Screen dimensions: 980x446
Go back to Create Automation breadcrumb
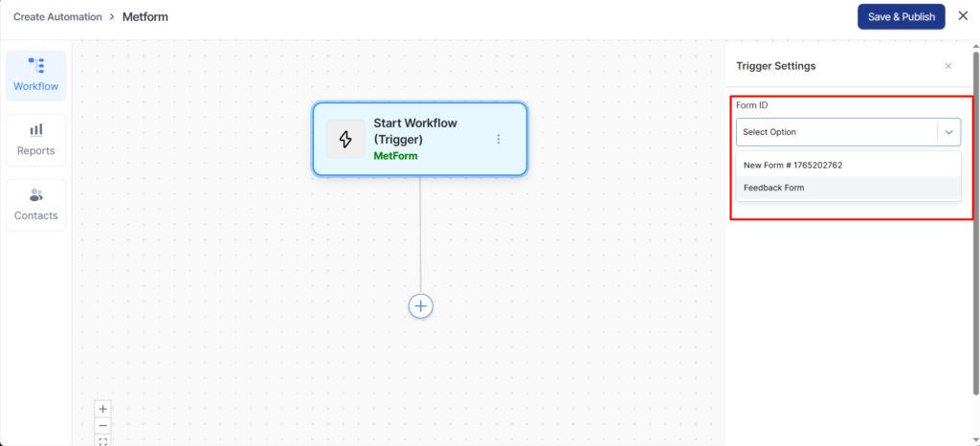pos(57,16)
